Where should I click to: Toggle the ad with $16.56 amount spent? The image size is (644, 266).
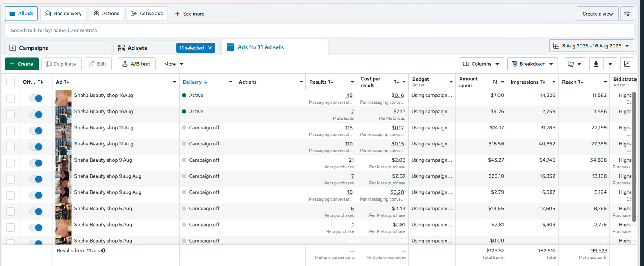pos(36,147)
